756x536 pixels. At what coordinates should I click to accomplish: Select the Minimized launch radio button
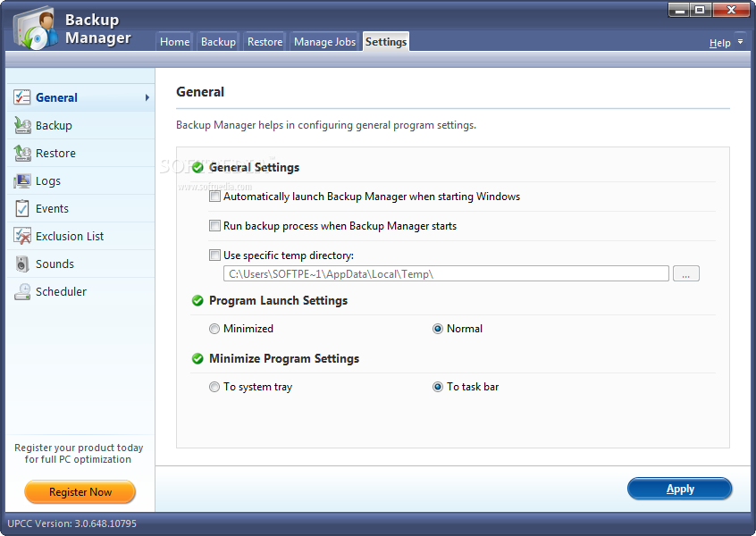tap(214, 329)
